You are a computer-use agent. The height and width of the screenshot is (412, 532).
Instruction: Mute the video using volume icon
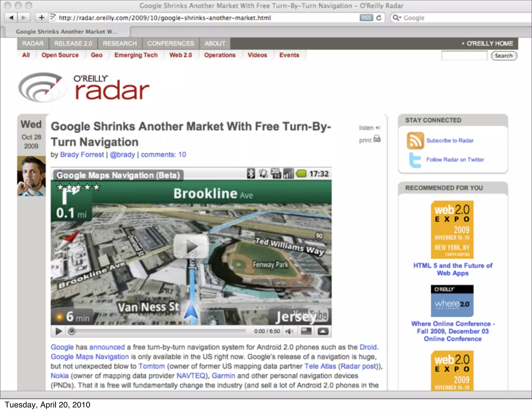[289, 331]
